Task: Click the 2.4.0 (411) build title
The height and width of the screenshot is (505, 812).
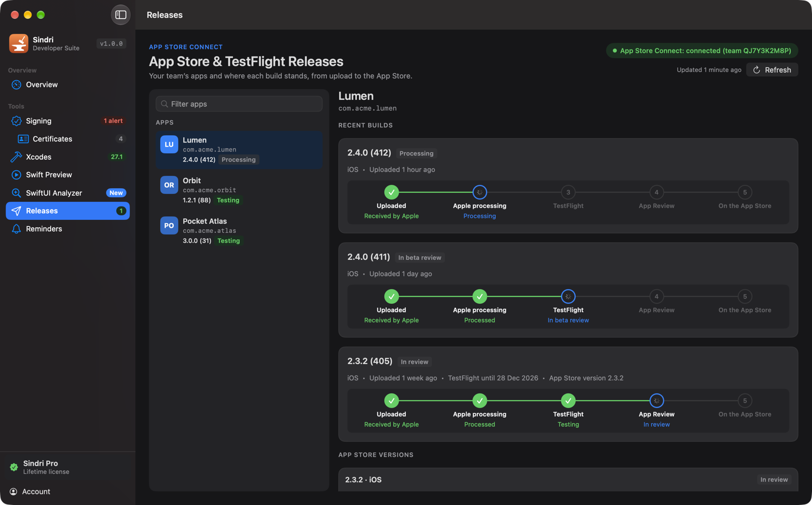Action: coord(369,257)
